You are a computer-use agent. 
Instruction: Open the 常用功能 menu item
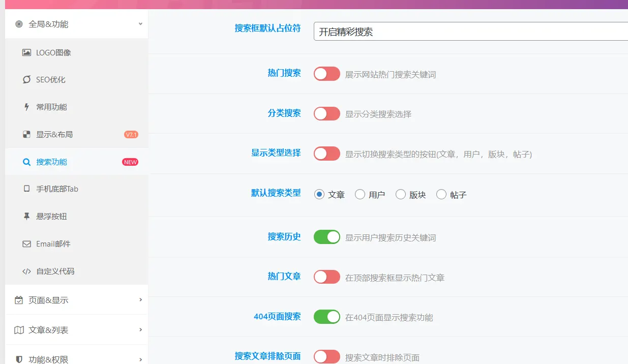(77, 107)
